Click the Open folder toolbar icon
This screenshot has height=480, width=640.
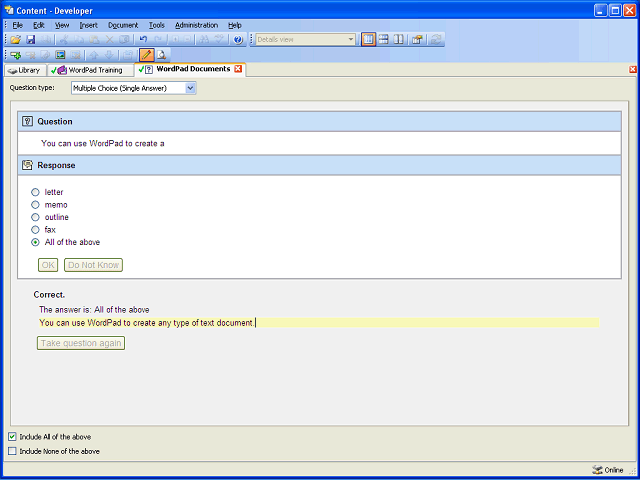[16, 40]
